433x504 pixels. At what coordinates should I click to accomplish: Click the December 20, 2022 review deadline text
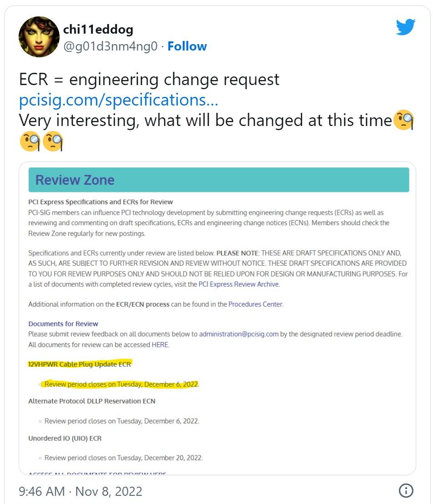coord(123,458)
